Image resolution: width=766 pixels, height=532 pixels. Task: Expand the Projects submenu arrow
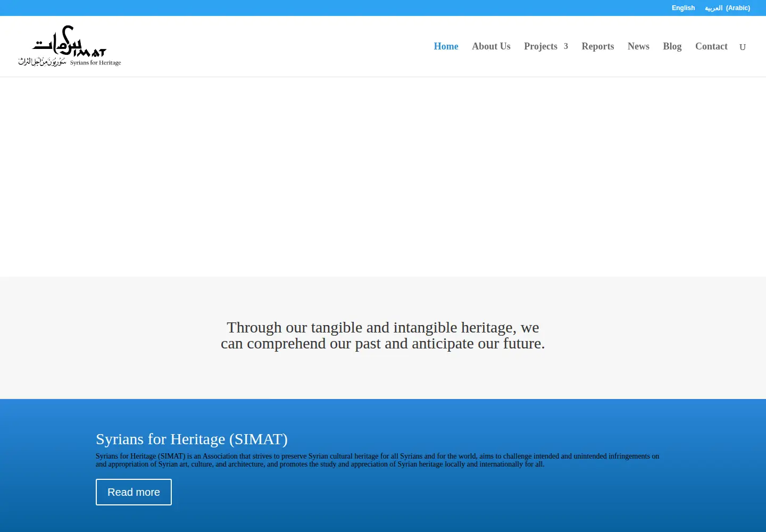tap(566, 46)
